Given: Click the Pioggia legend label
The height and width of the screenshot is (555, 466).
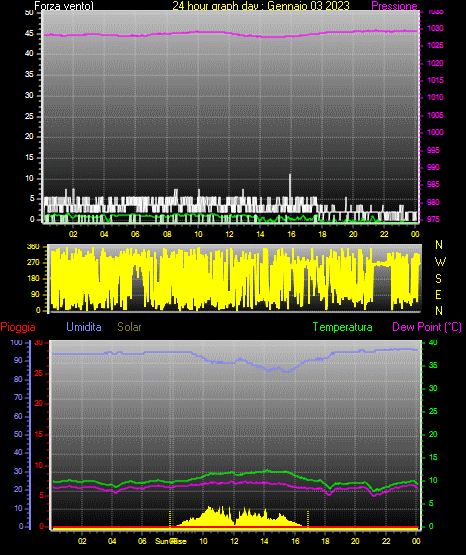Looking at the screenshot, I should pos(18,327).
